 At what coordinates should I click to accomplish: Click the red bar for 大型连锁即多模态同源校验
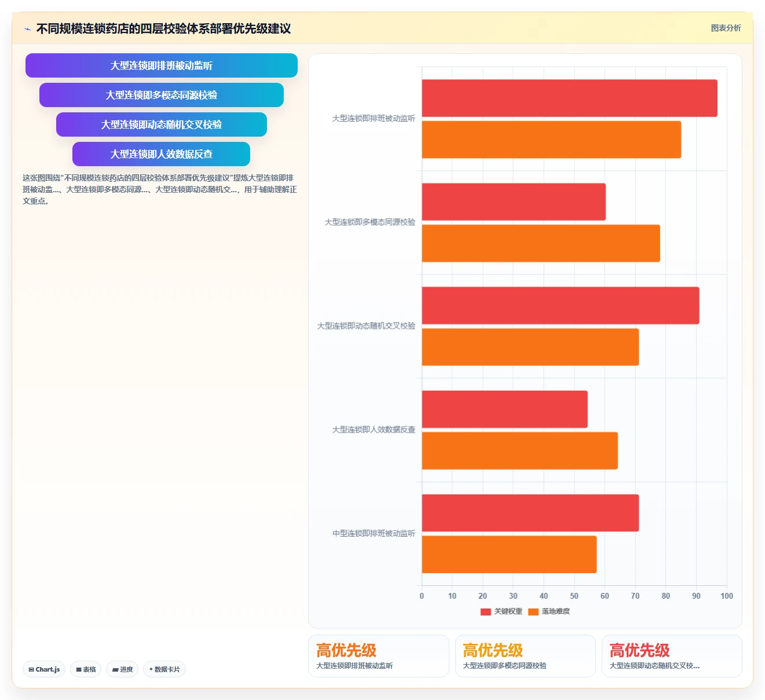coord(514,201)
